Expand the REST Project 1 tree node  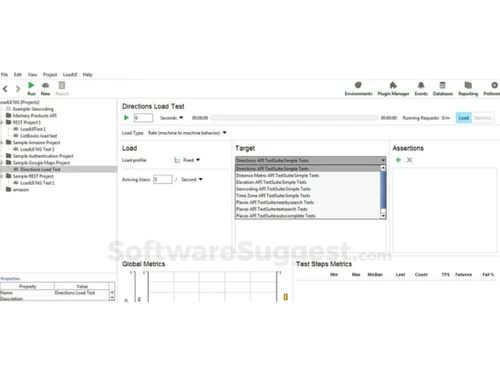click(2, 122)
